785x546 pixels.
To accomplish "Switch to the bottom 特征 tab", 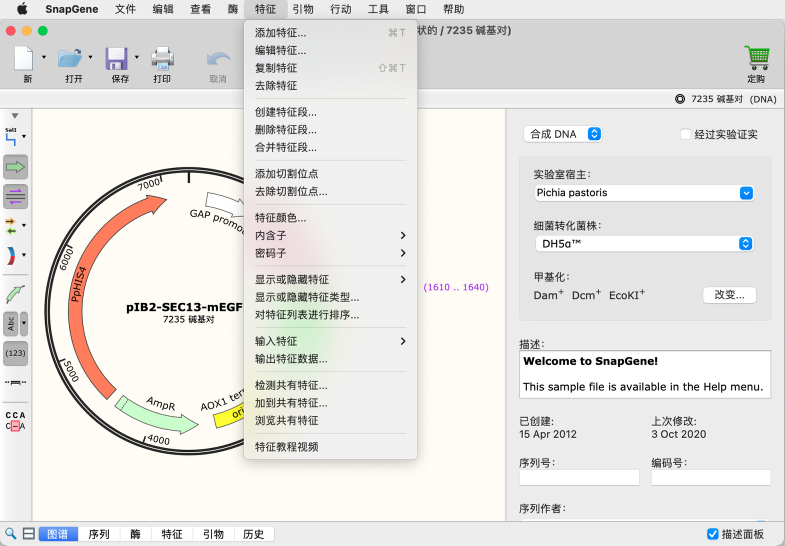I will 172,534.
